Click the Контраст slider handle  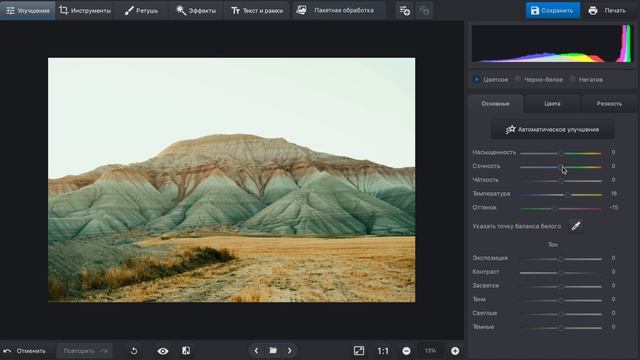(x=561, y=273)
